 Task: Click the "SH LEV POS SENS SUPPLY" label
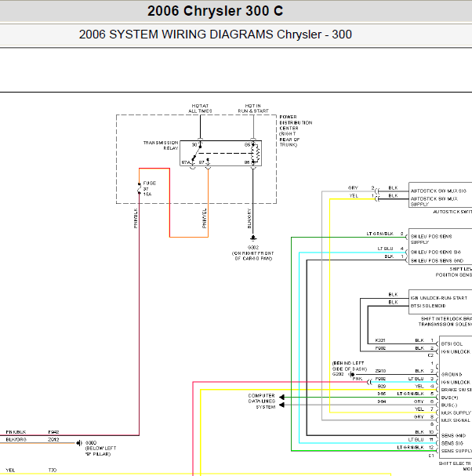pyautogui.click(x=431, y=239)
